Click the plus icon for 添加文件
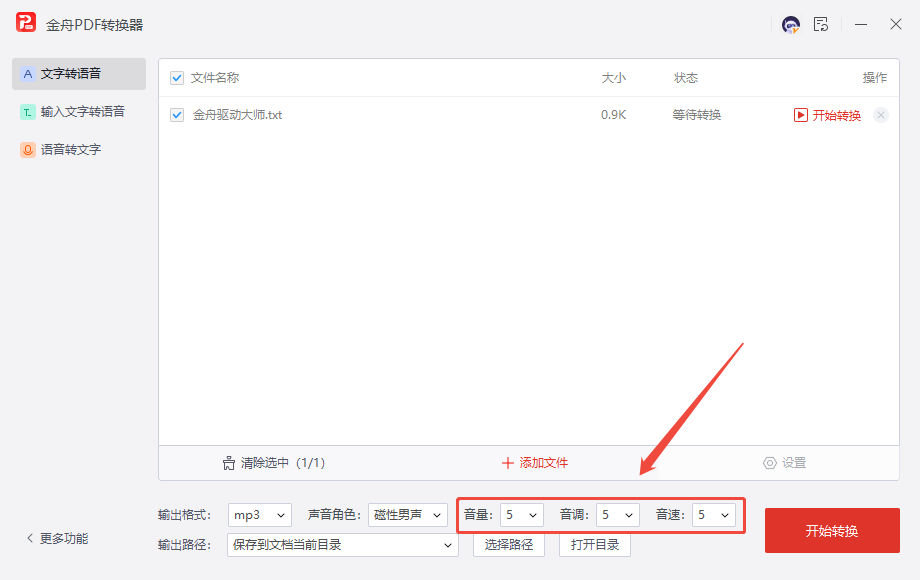The height and width of the screenshot is (580, 920). click(508, 463)
